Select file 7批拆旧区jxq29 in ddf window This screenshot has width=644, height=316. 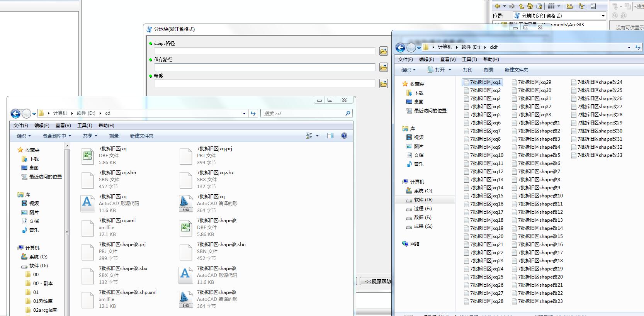(532, 82)
